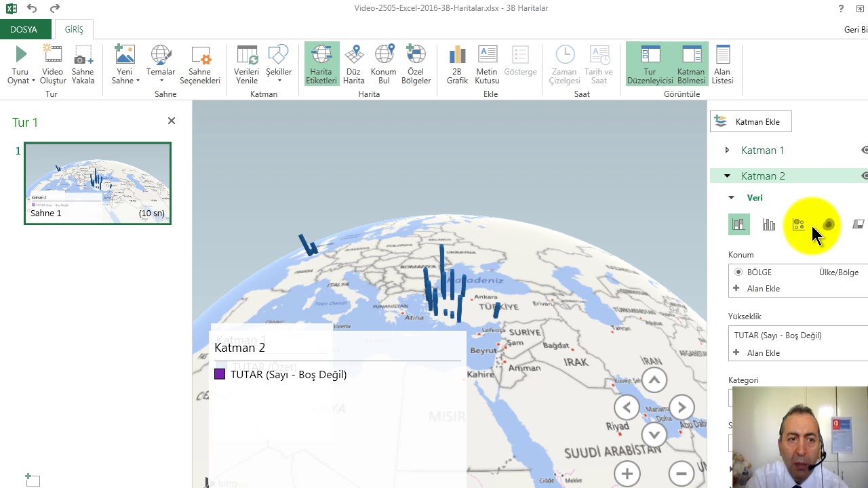Add field under Yükseklik with Alan Ekle

(x=757, y=353)
